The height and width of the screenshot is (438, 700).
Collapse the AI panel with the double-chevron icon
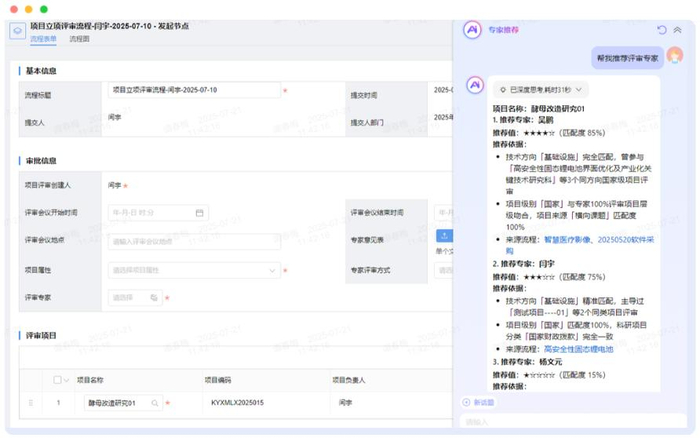[x=677, y=30]
